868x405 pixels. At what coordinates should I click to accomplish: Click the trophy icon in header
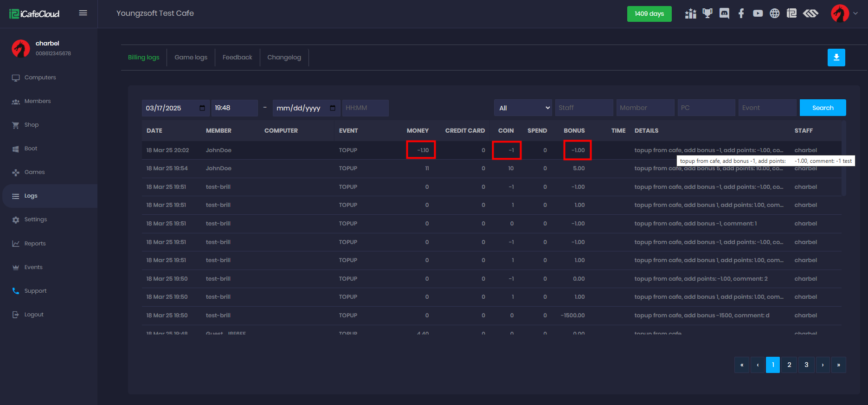pyautogui.click(x=707, y=13)
